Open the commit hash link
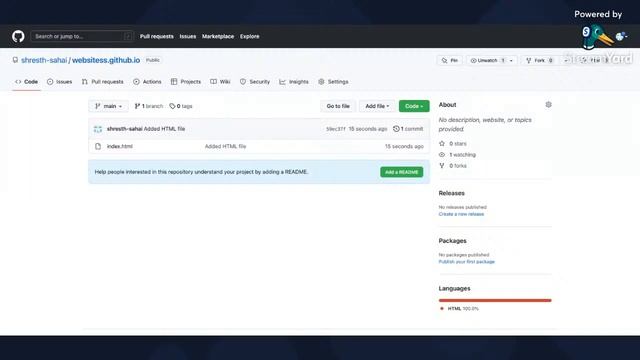This screenshot has width=640, height=360. (336, 129)
